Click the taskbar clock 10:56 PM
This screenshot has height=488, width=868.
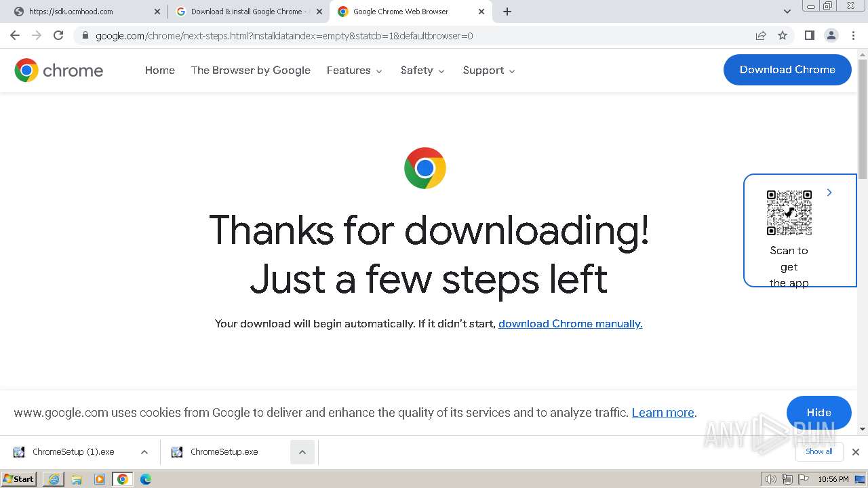pyautogui.click(x=833, y=479)
